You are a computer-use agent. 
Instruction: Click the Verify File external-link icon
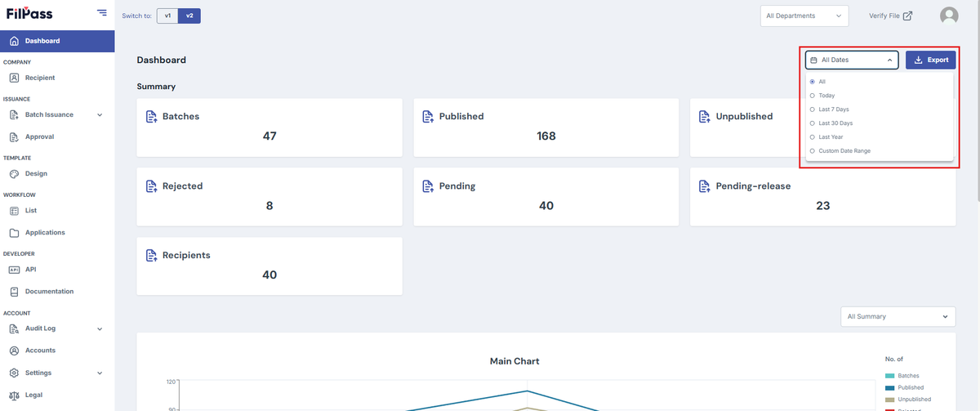(907, 16)
